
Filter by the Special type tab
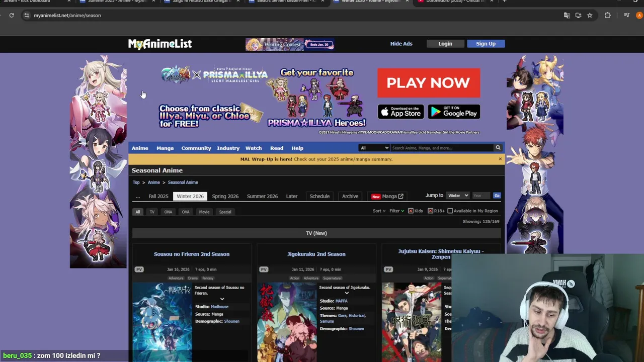pos(225,212)
